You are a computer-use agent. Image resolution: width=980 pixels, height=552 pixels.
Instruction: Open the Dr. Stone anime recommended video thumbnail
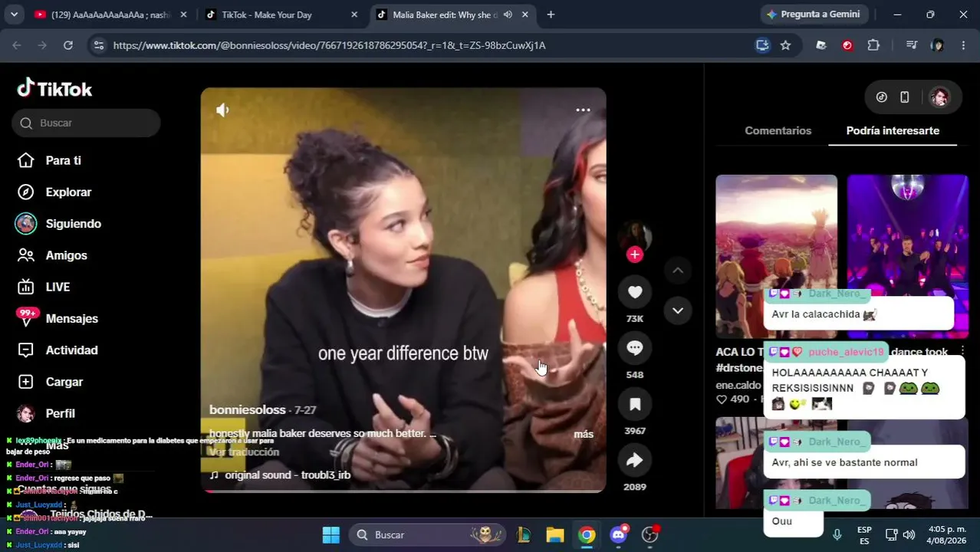pyautogui.click(x=776, y=255)
